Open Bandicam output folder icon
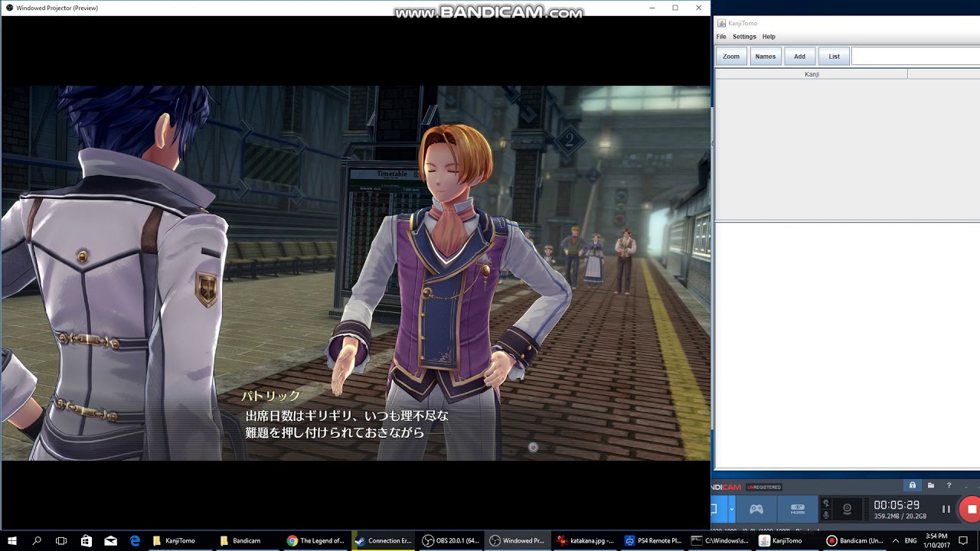Screen dimensions: 980x551 point(931,485)
